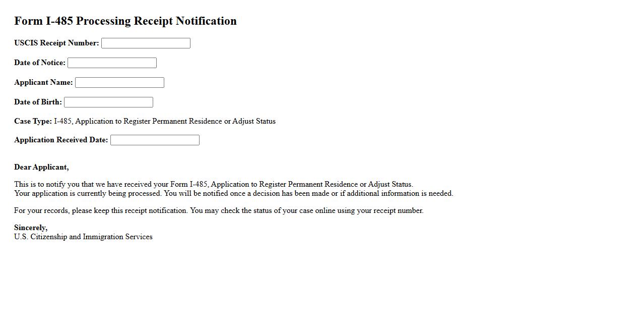This screenshot has width=644, height=328.
Task: Click the 'Sincerely,' closing text
Action: click(x=31, y=228)
